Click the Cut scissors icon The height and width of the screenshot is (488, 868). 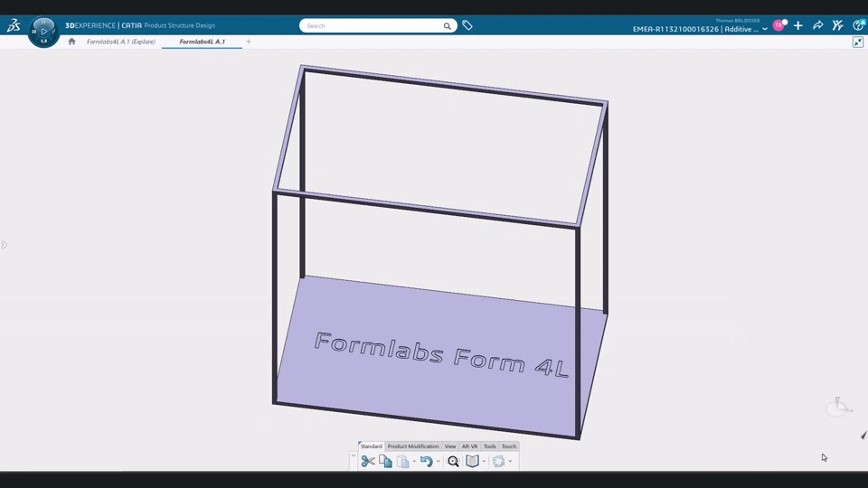click(x=368, y=461)
